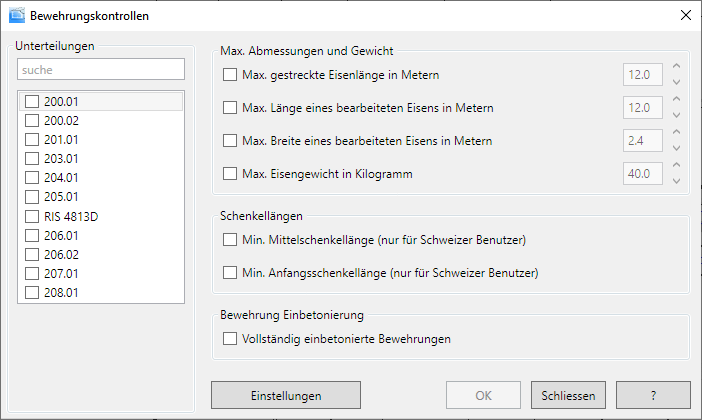Select the 206.02 entry in Unterteilungen list
702x420 pixels.
[61, 254]
